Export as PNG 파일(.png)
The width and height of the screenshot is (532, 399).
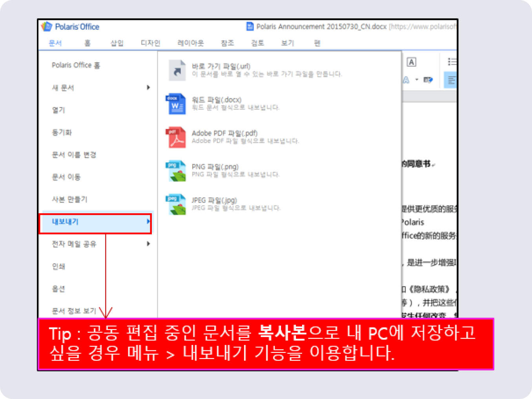coord(215,167)
